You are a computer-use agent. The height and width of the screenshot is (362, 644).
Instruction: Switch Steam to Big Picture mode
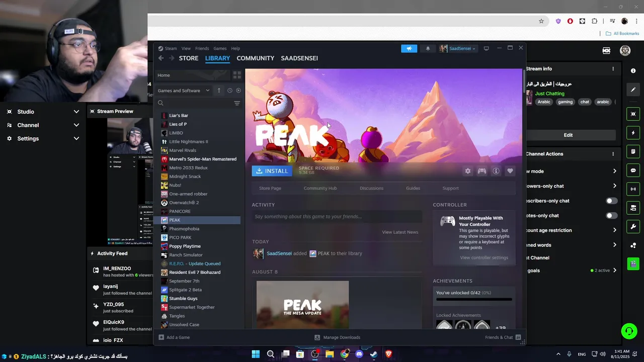[x=486, y=49]
